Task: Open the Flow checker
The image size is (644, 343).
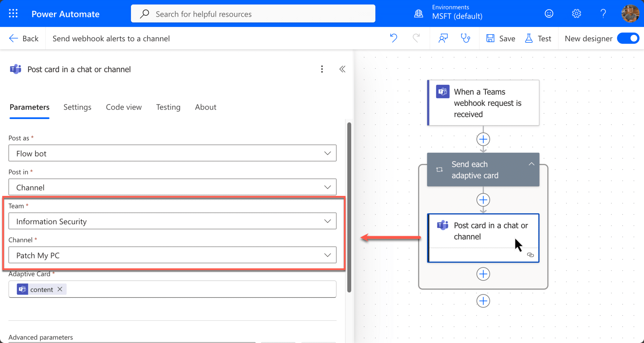Action: pos(465,38)
